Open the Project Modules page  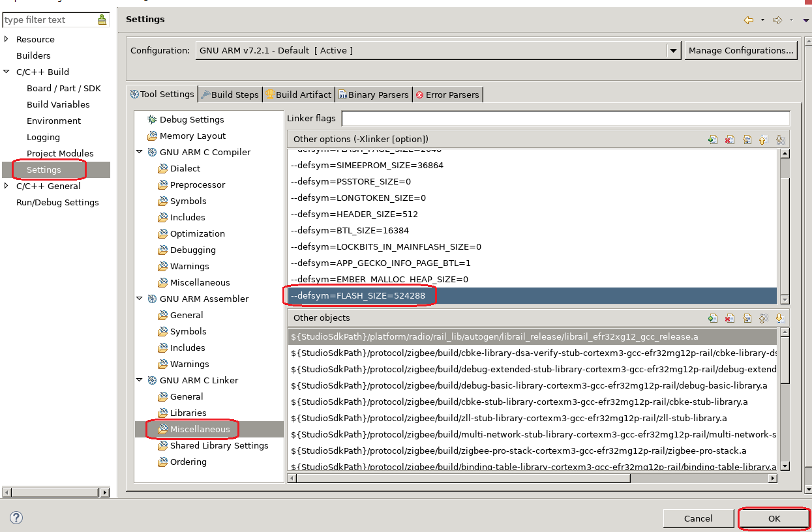pos(60,153)
